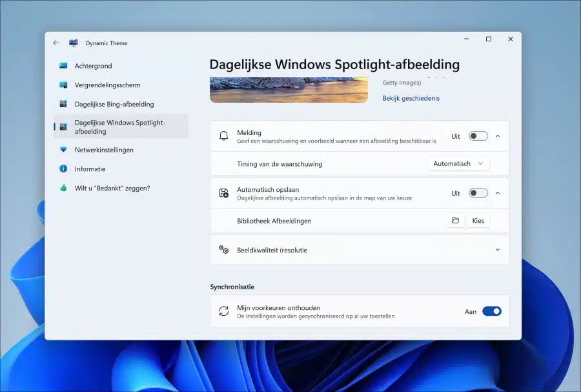Viewport: 581px width, 392px height.
Task: Click the thumbs-up Bedankt icon
Action: (x=63, y=188)
